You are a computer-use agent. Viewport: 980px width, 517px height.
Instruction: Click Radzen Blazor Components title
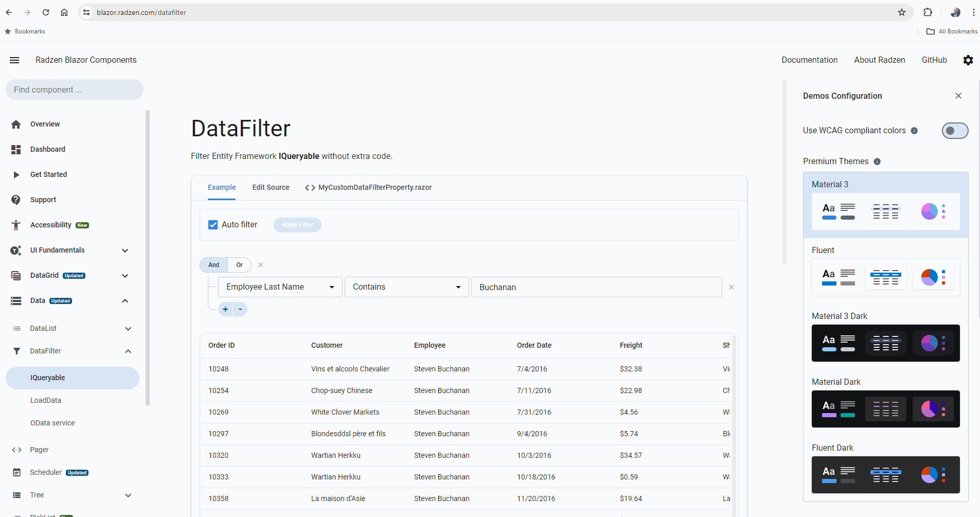86,60
